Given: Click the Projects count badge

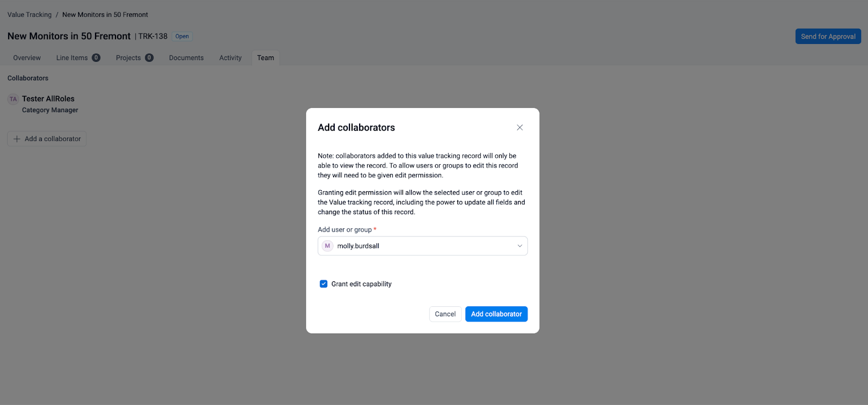Looking at the screenshot, I should click(x=149, y=58).
